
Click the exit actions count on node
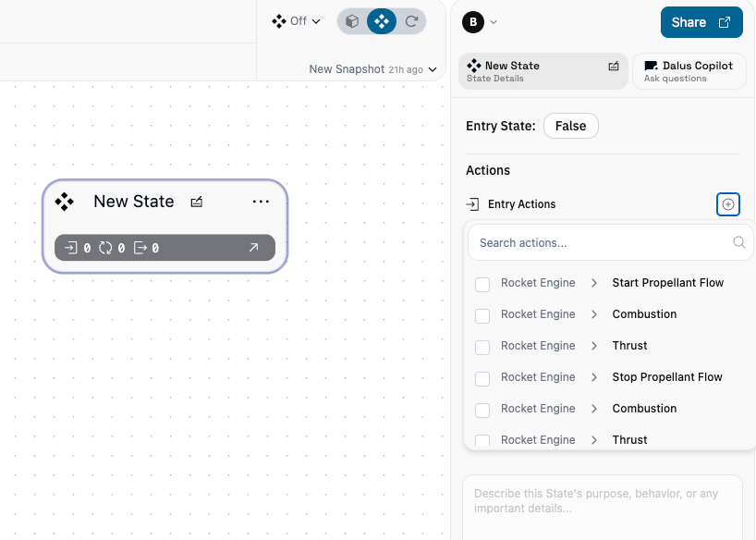(x=146, y=248)
